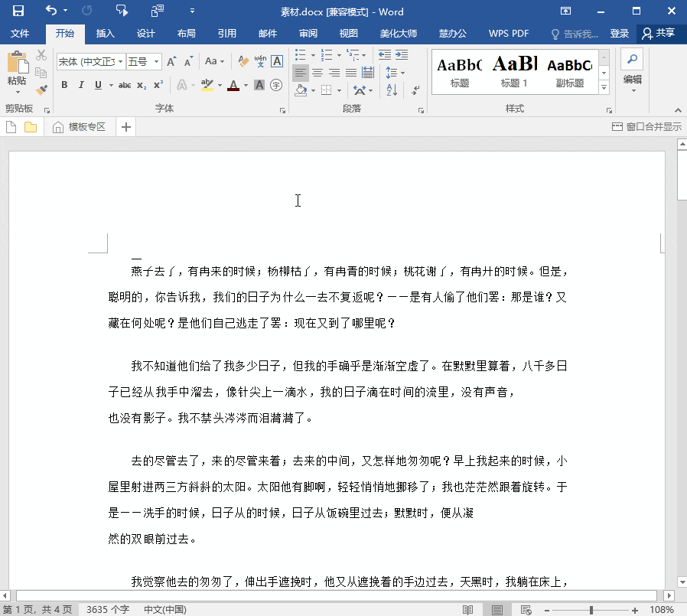Switch to the 插入 ribbon tab
Screen dimensions: 687x616
click(105, 34)
